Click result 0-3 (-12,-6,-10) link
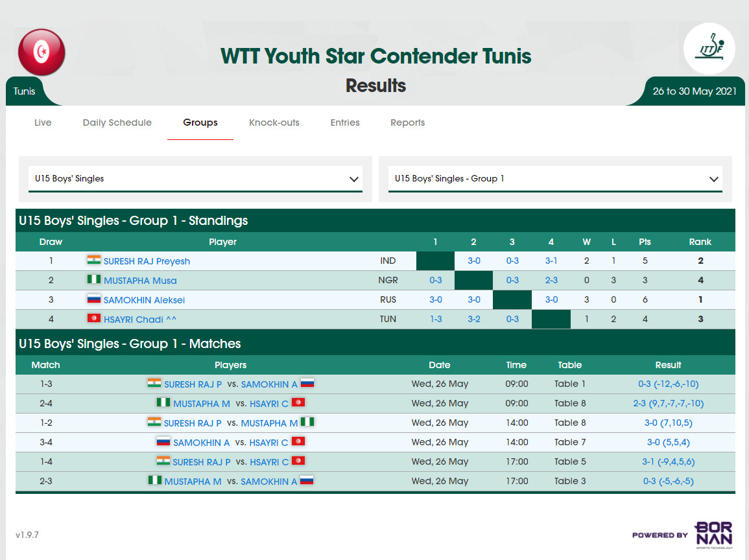This screenshot has width=749, height=560. coord(669,384)
